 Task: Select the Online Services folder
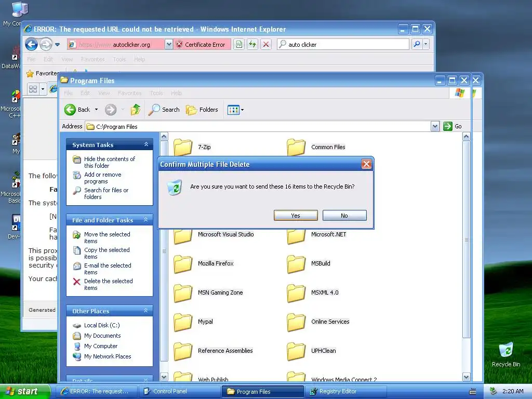296,322
